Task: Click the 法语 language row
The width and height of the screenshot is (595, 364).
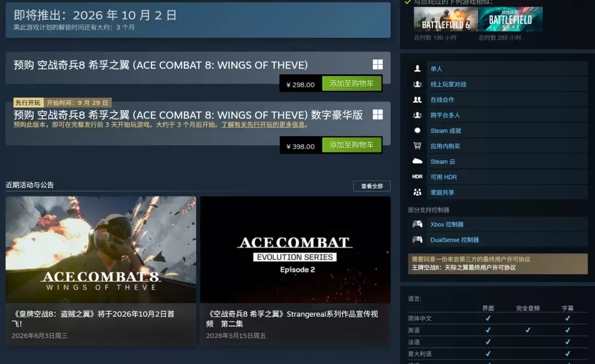Action: click(497, 342)
